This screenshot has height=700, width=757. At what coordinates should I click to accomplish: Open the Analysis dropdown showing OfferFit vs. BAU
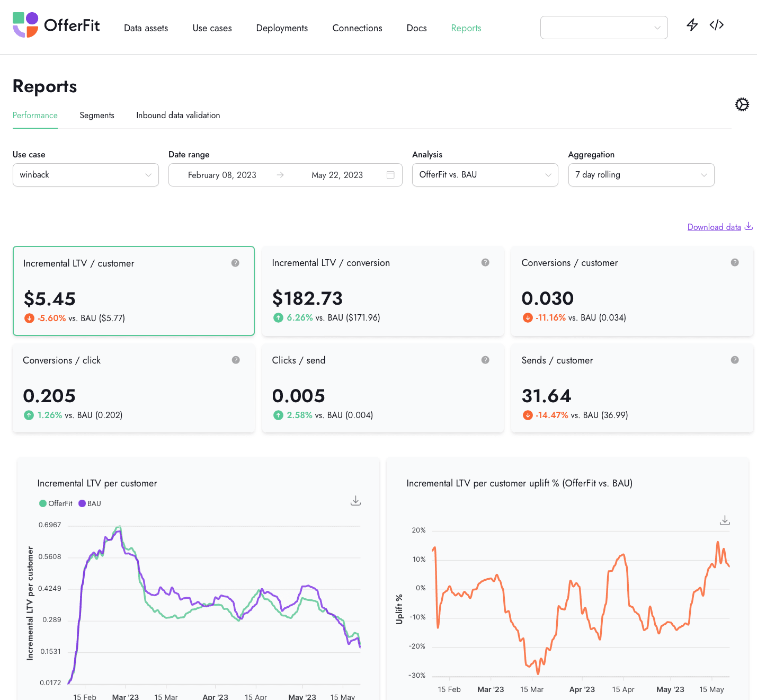point(485,175)
